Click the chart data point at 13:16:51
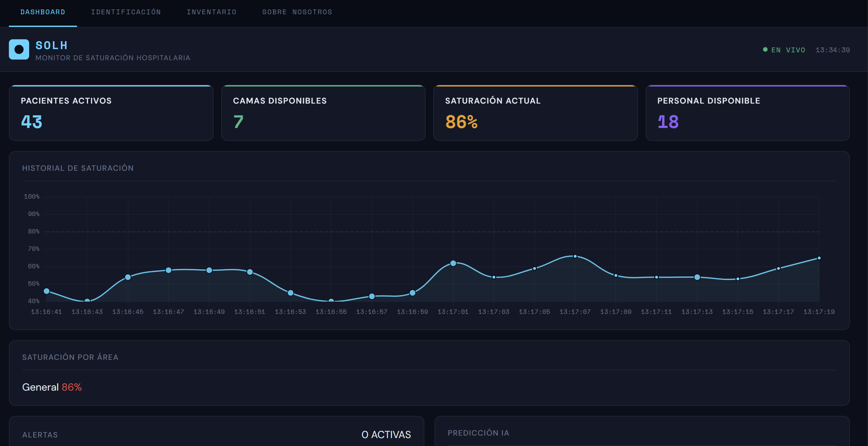Viewport: 868px width, 446px height. pyautogui.click(x=250, y=272)
